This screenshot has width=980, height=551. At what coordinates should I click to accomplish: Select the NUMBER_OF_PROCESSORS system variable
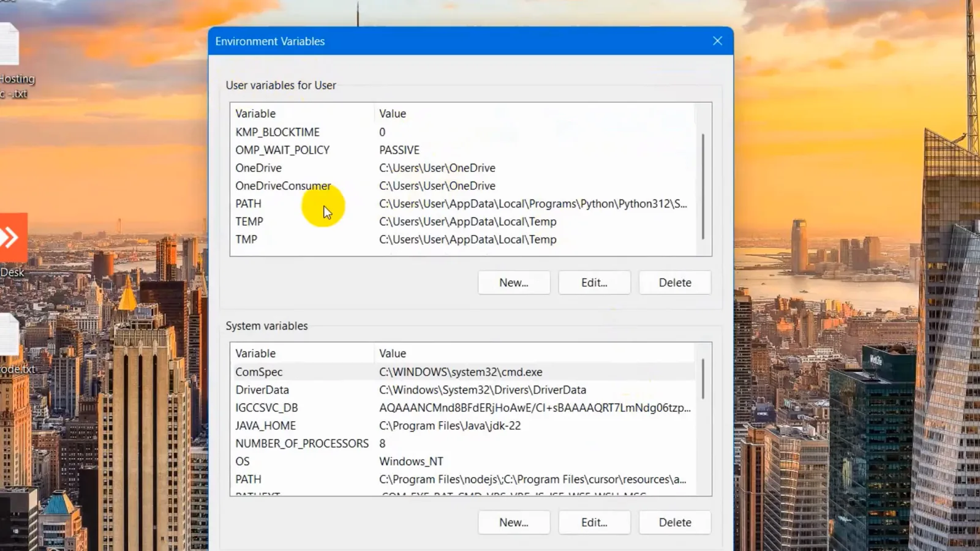click(463, 443)
